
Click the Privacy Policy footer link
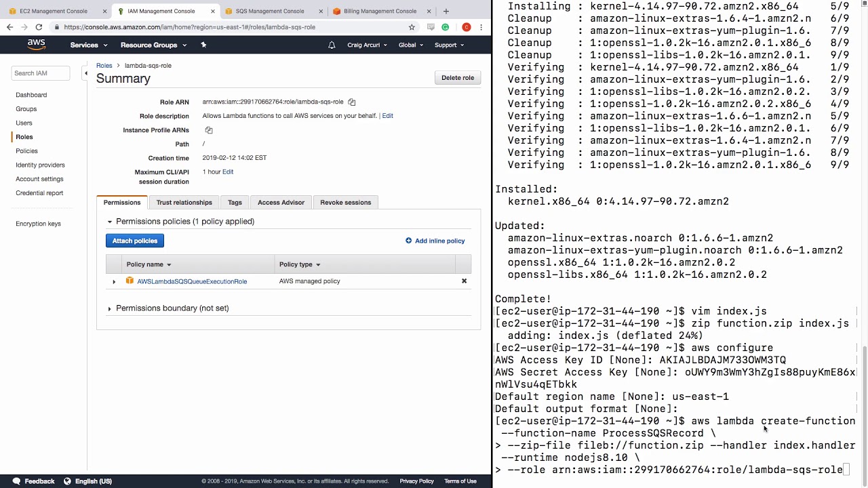[x=417, y=481]
